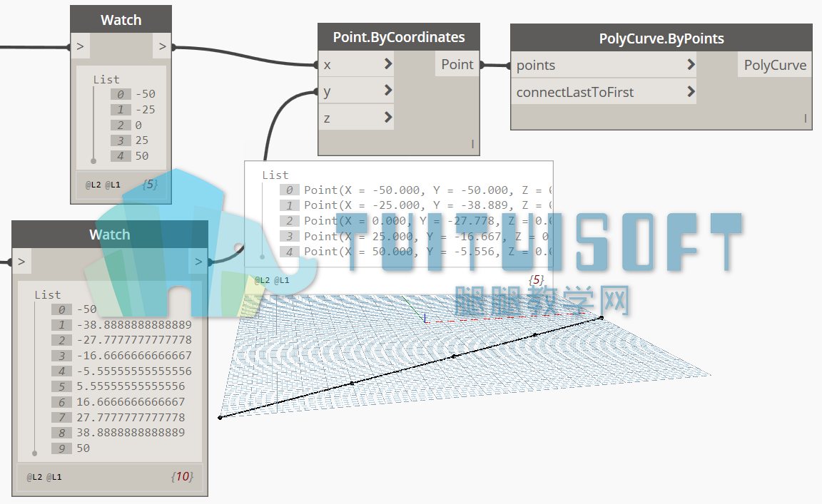Click the y input port label
This screenshot has width=822, height=504.
click(327, 92)
